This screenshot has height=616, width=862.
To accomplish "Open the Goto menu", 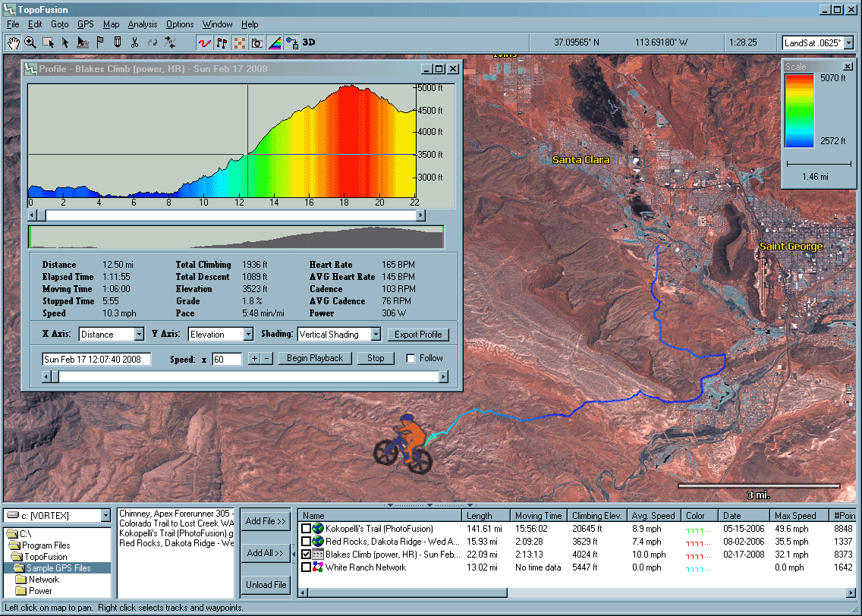I will point(59,24).
